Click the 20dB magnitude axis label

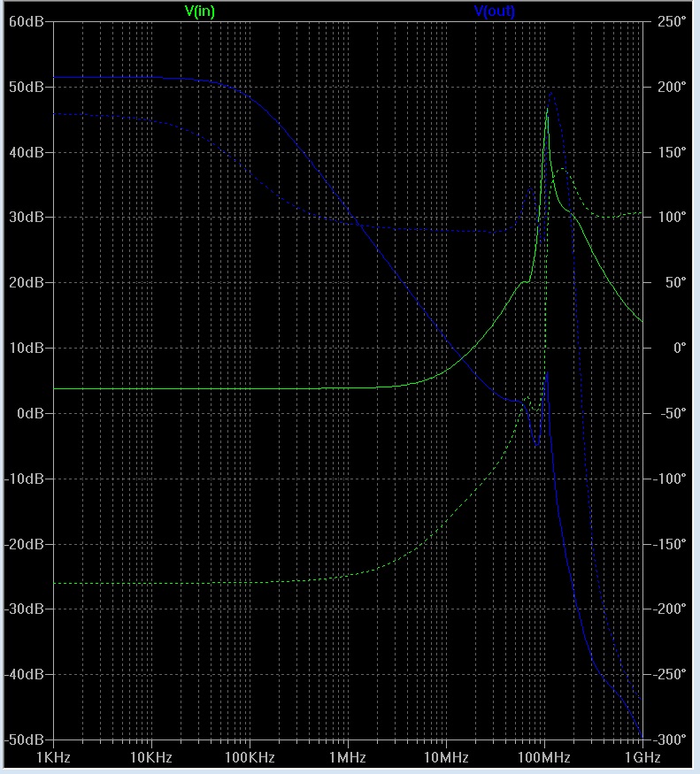(27, 282)
